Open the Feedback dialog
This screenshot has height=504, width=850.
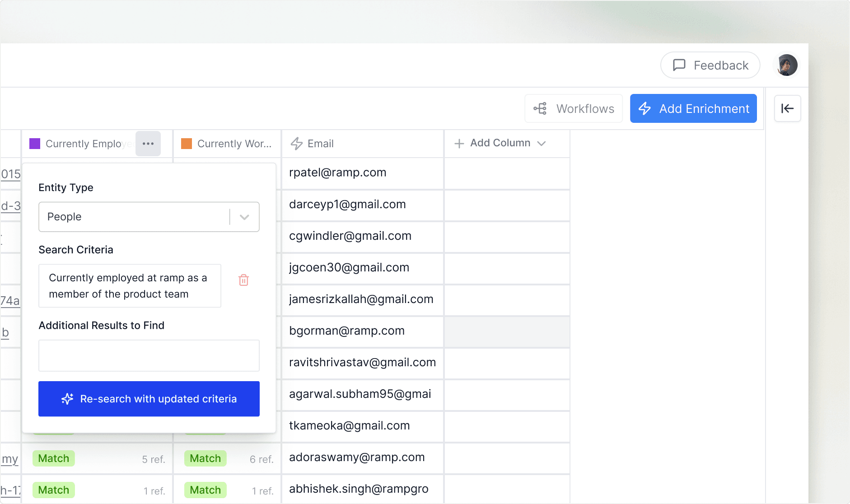coord(710,65)
